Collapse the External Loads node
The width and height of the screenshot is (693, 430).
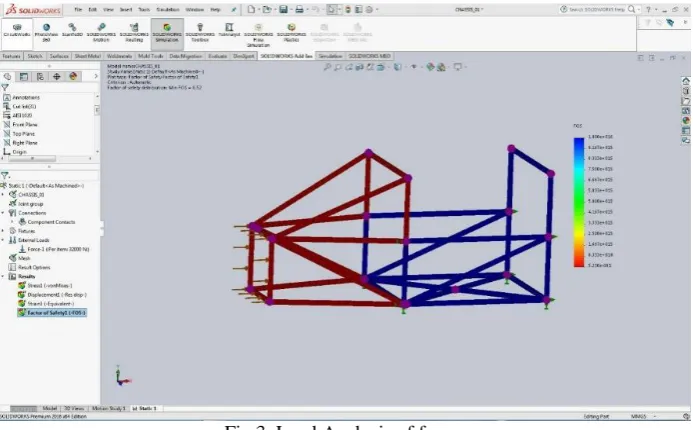pyautogui.click(x=4, y=240)
